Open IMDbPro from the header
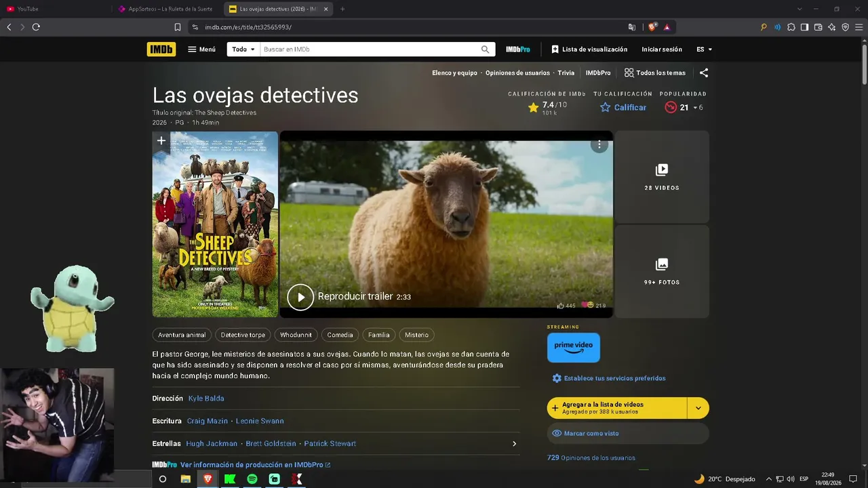This screenshot has width=868, height=488. [518, 49]
